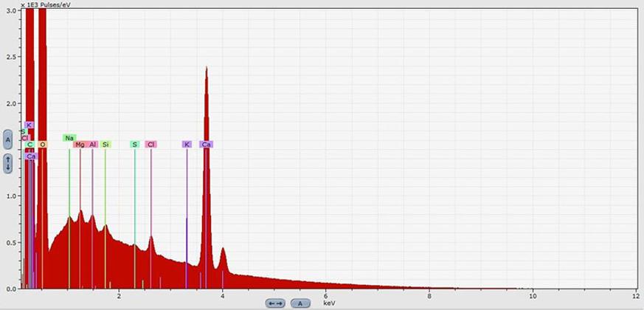644x310 pixels.
Task: Click the '6' keV tick label
Action: click(x=326, y=296)
